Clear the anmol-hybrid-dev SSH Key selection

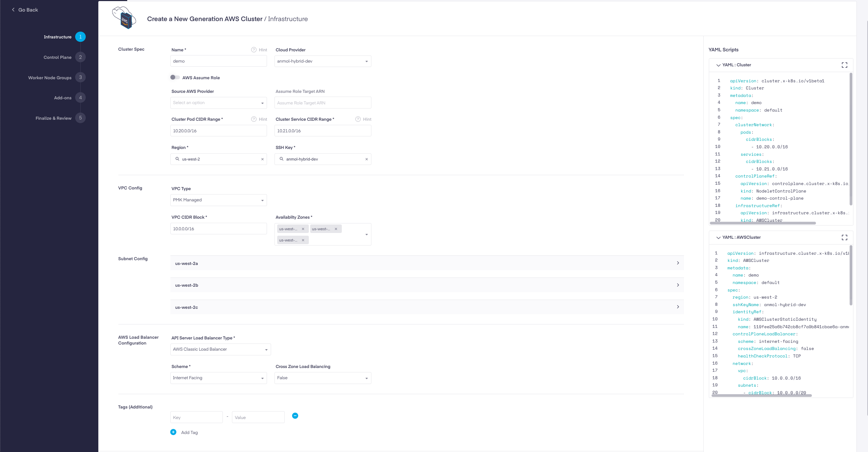click(x=366, y=159)
